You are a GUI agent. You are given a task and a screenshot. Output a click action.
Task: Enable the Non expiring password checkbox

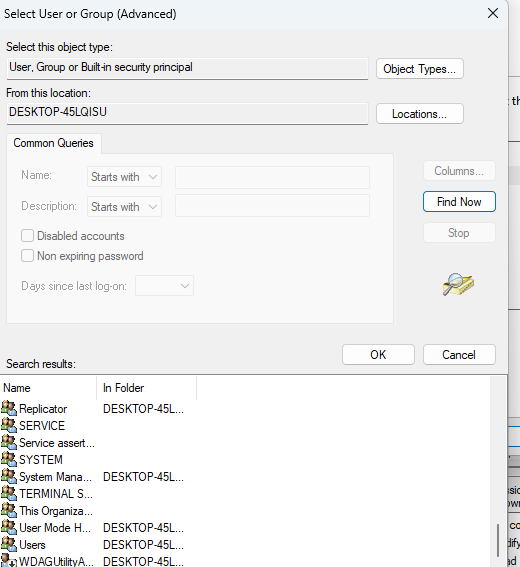pyautogui.click(x=27, y=256)
